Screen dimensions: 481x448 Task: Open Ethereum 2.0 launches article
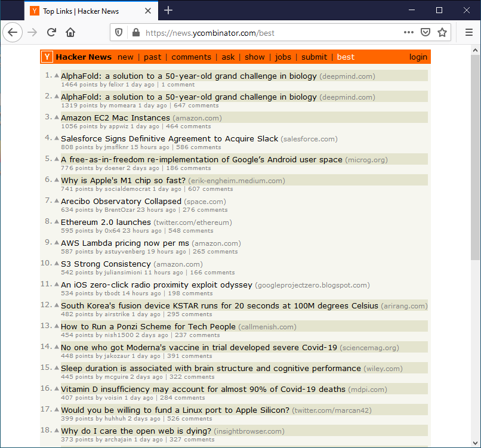(x=106, y=222)
